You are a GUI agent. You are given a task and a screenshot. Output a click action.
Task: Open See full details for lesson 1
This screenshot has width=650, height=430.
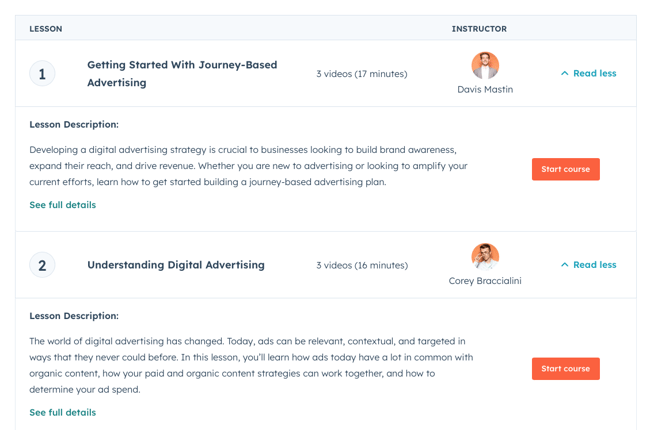point(63,205)
